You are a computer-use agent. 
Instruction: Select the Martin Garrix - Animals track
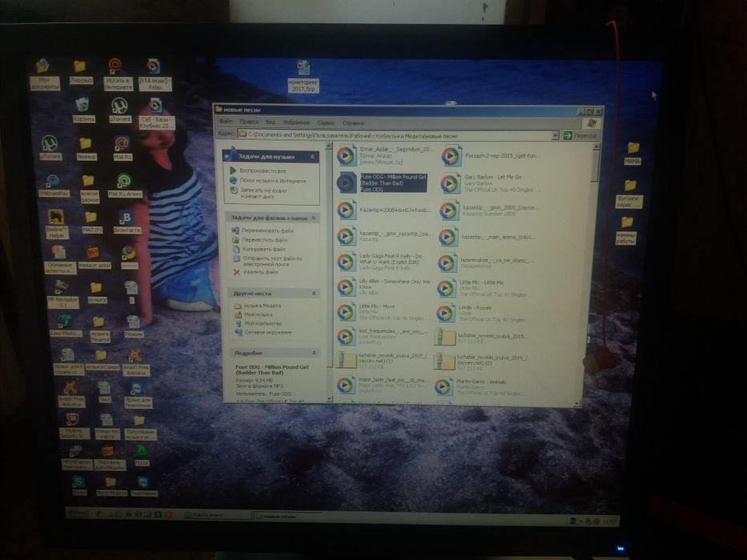coord(480,387)
